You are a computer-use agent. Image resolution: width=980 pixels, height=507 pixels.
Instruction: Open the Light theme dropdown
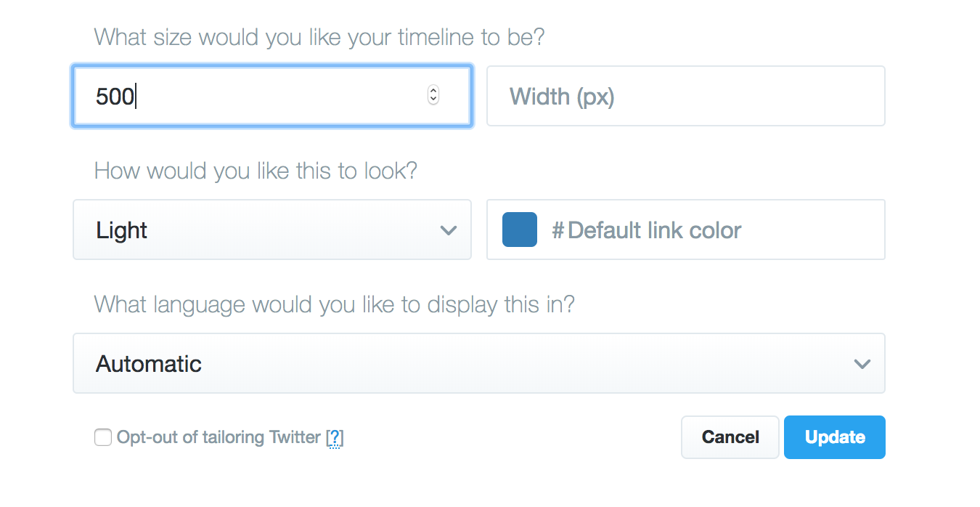pos(271,230)
